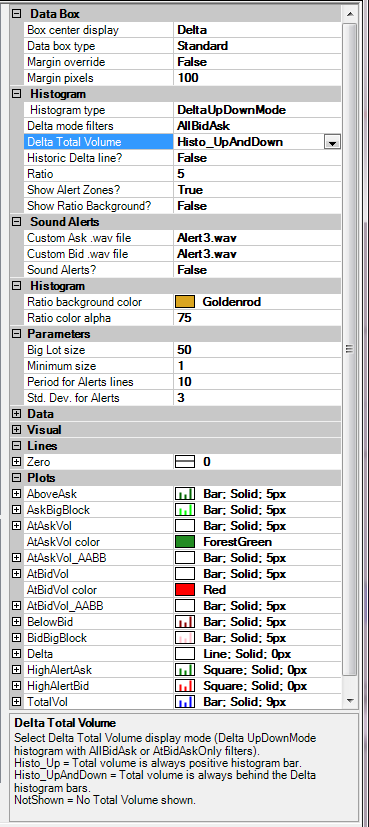The height and width of the screenshot is (827, 369).
Task: Edit Ratio color alpha value 75
Action: coord(184,318)
